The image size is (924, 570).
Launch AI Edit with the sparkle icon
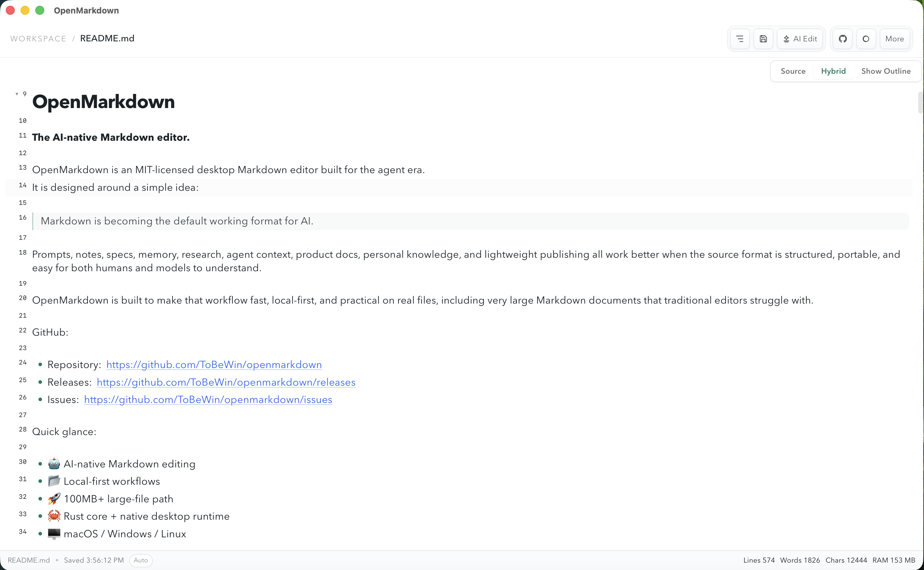(800, 38)
